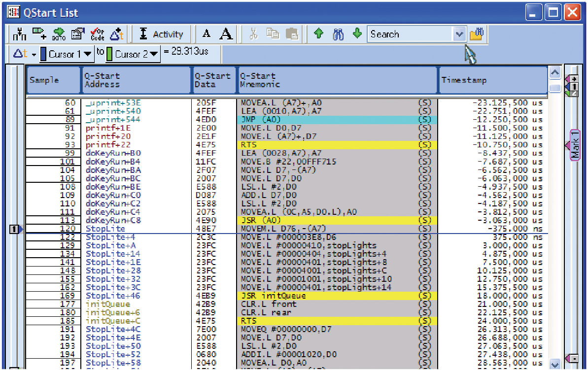The height and width of the screenshot is (370, 588).
Task: Click the search options folder icon
Action: click(477, 34)
